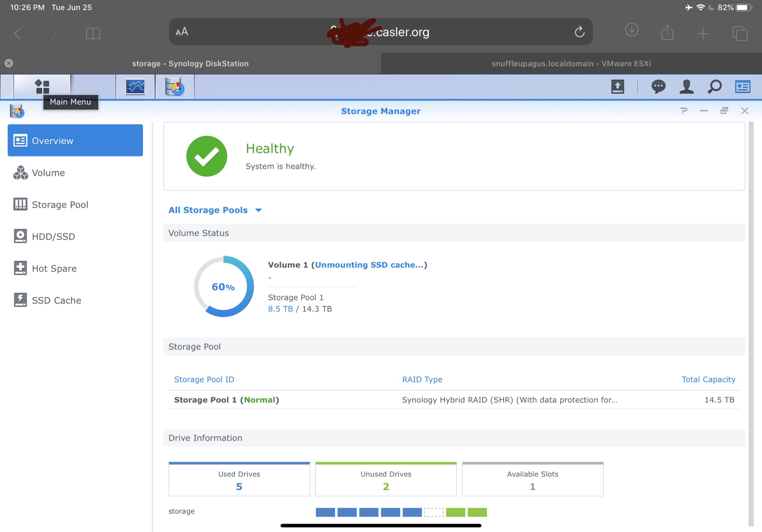Viewport: 762px width, 532px height.
Task: Open the HDD/SSD section
Action: click(75, 236)
